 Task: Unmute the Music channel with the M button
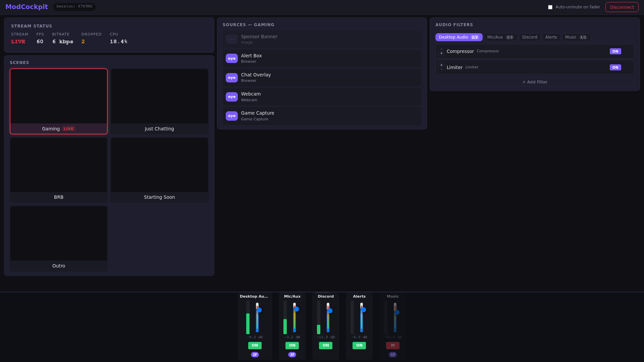click(392, 345)
